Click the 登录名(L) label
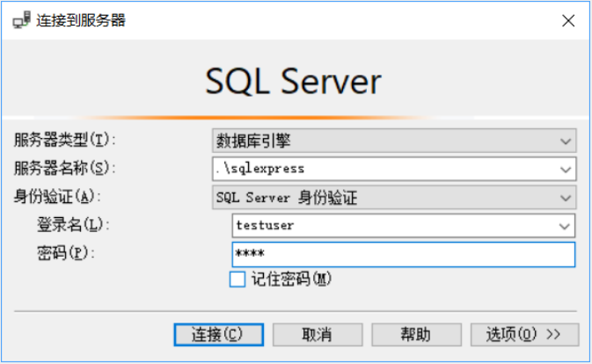 (73, 225)
